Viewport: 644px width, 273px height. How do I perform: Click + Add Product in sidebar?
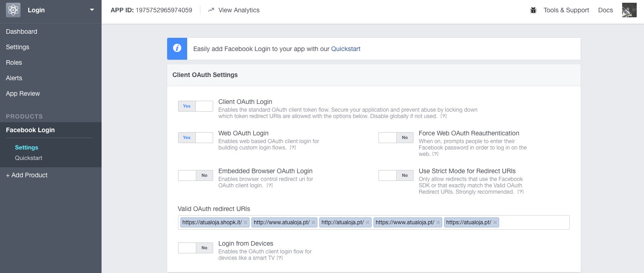tap(26, 175)
